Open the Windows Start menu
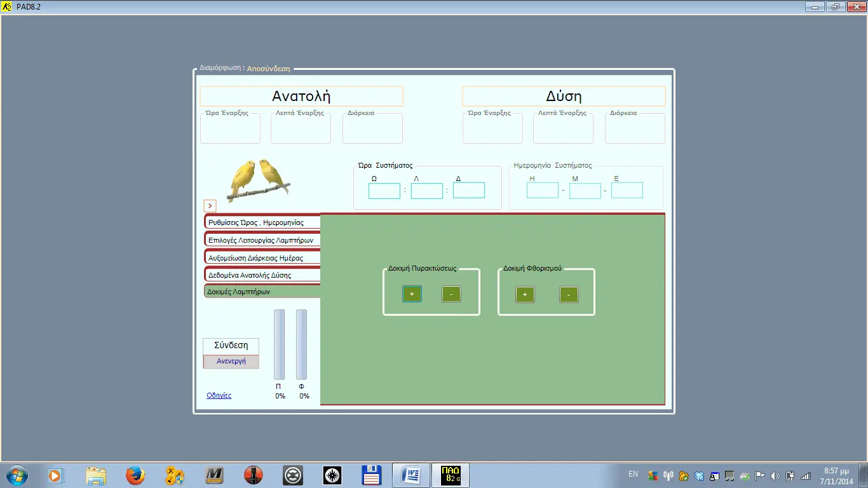 16,475
